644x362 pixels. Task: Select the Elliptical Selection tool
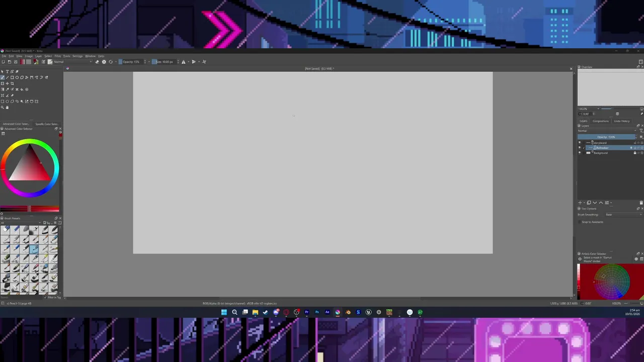point(7,101)
